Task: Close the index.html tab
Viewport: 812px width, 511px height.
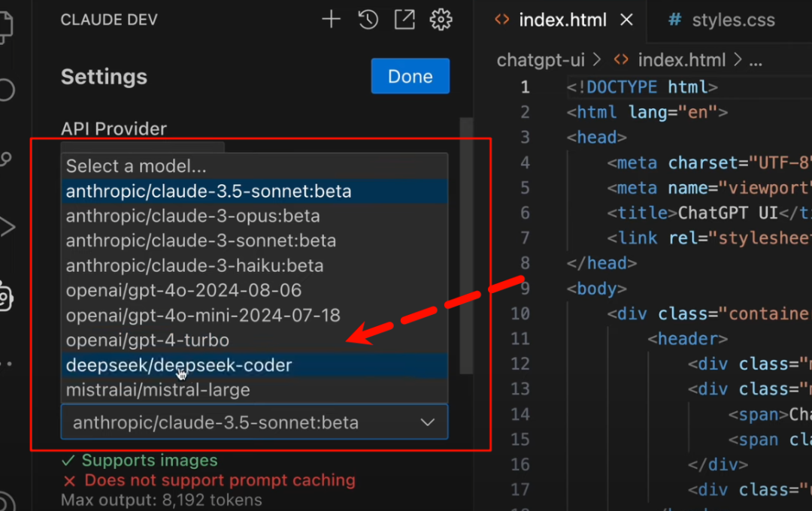Action: tap(626, 20)
